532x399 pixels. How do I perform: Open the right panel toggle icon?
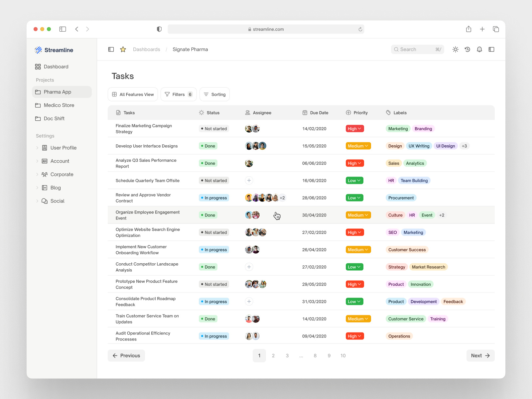(491, 49)
